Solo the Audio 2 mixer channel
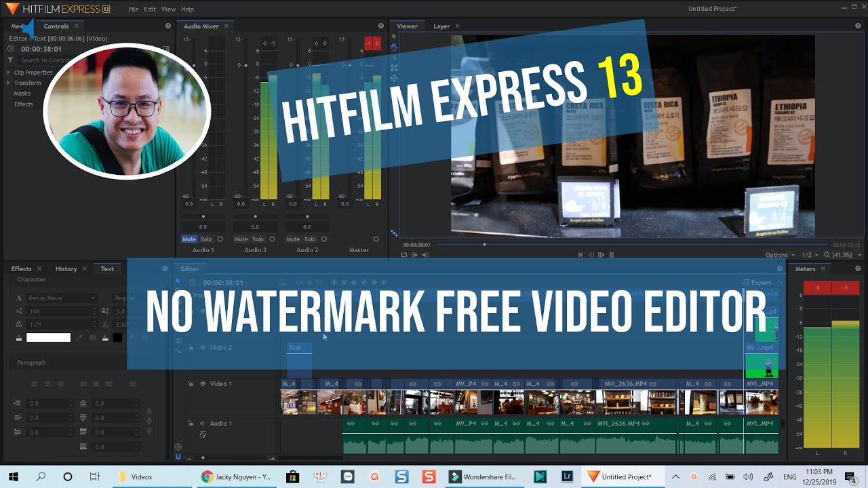The height and width of the screenshot is (488, 868). coord(310,239)
